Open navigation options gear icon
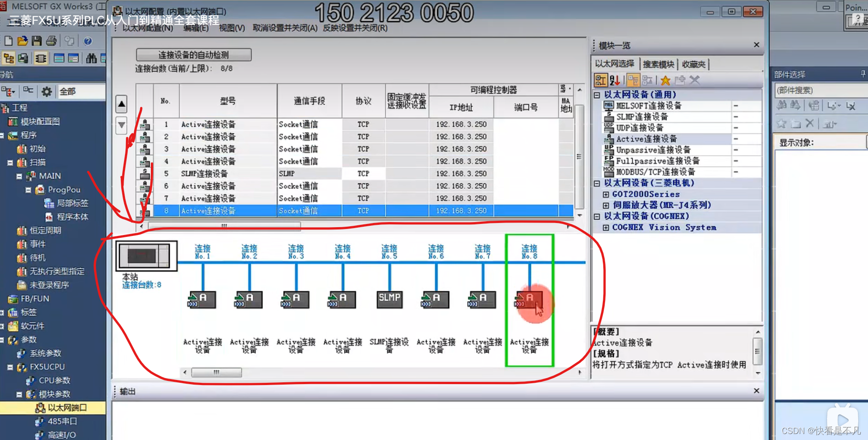The height and width of the screenshot is (440, 868). pos(47,91)
